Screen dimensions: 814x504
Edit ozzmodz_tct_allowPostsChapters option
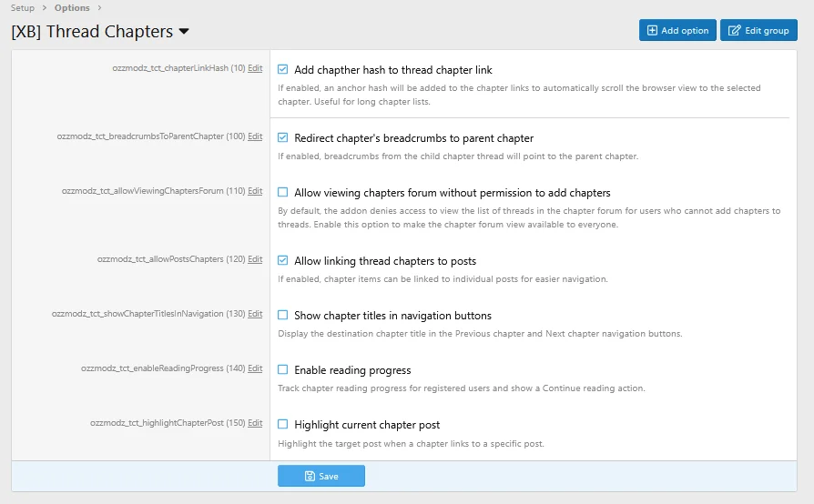255,259
